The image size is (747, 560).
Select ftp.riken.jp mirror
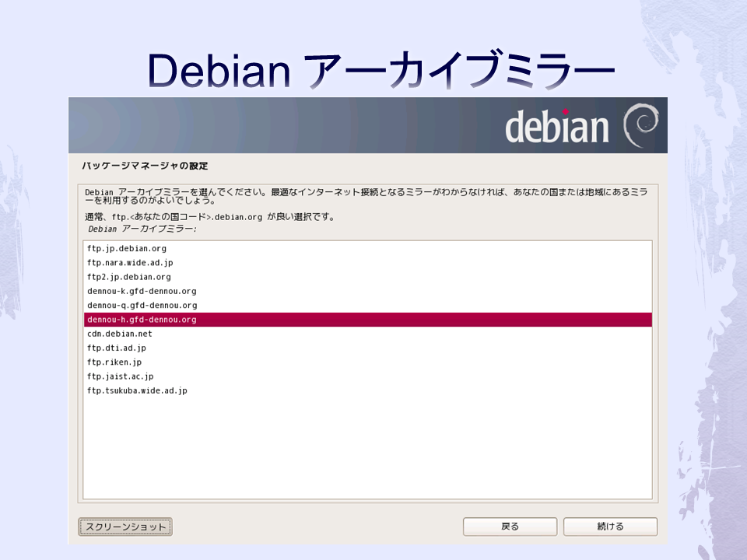pyautogui.click(x=368, y=362)
